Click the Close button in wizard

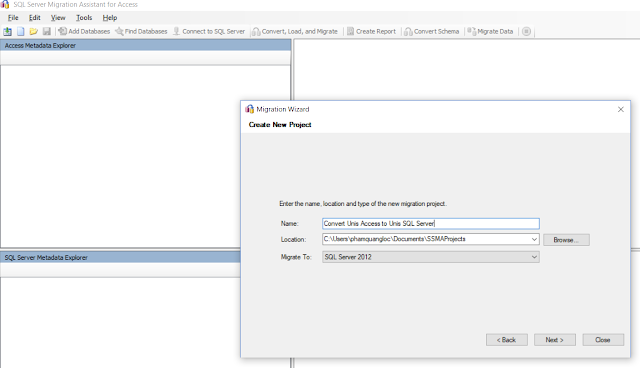point(603,340)
